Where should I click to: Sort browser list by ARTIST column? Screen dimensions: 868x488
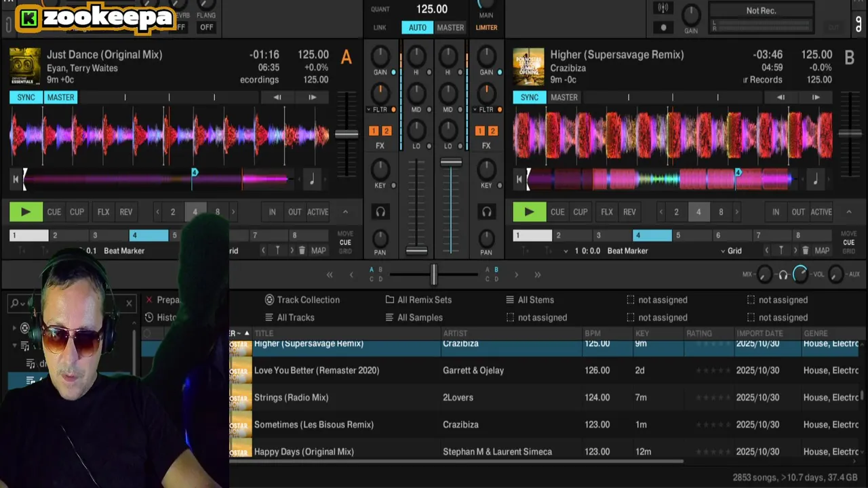point(456,333)
